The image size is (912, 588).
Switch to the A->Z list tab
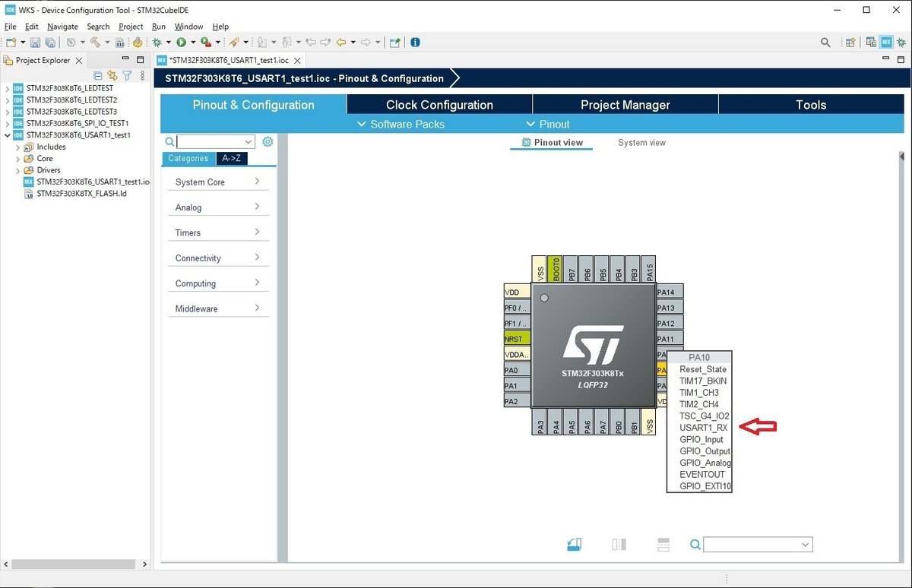click(x=232, y=158)
